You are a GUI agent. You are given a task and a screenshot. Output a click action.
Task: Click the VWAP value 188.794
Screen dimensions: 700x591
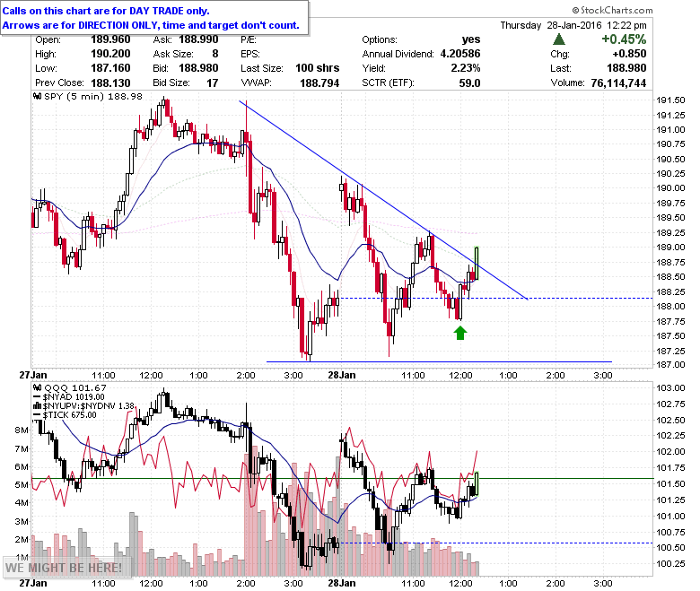tap(319, 83)
